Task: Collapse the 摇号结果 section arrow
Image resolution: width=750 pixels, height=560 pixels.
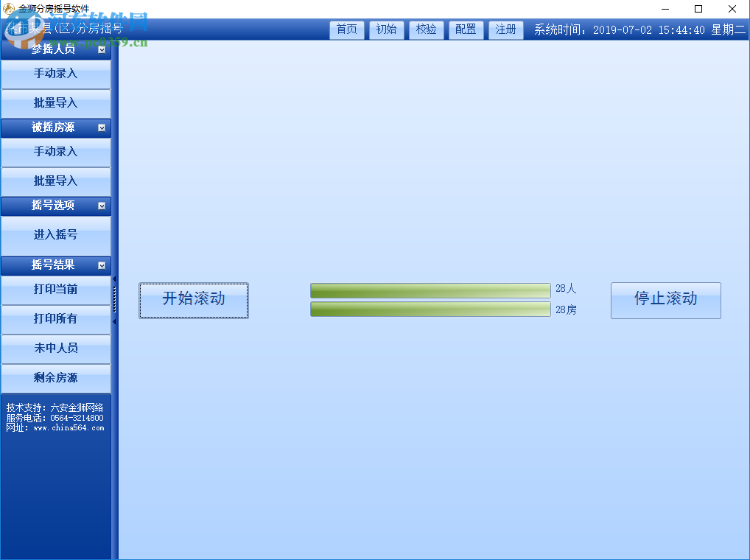Action: pyautogui.click(x=102, y=265)
